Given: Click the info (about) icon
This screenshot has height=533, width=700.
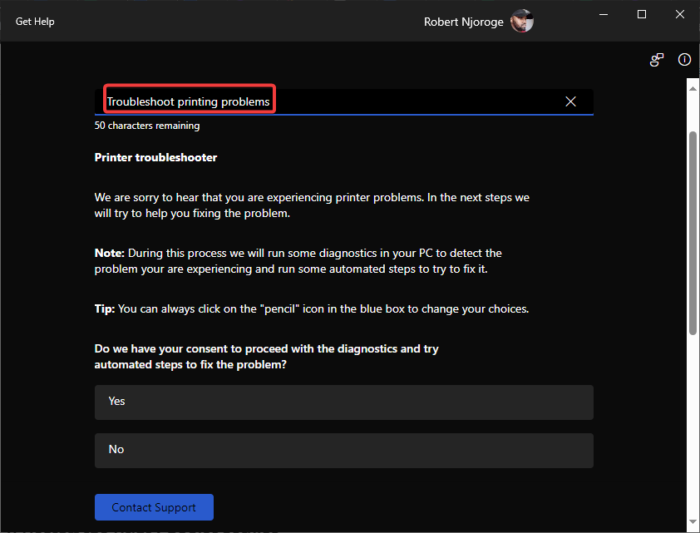Looking at the screenshot, I should tap(684, 60).
